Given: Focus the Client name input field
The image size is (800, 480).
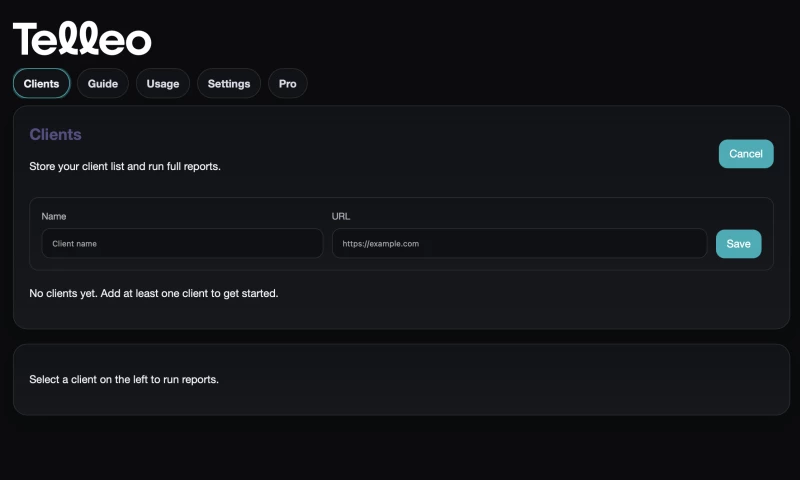Looking at the screenshot, I should (182, 243).
